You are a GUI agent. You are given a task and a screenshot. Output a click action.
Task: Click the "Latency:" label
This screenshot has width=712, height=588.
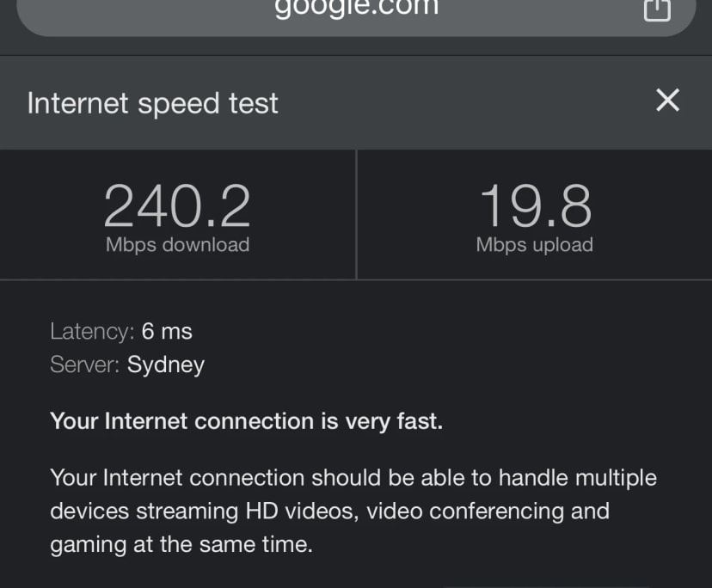tap(92, 331)
